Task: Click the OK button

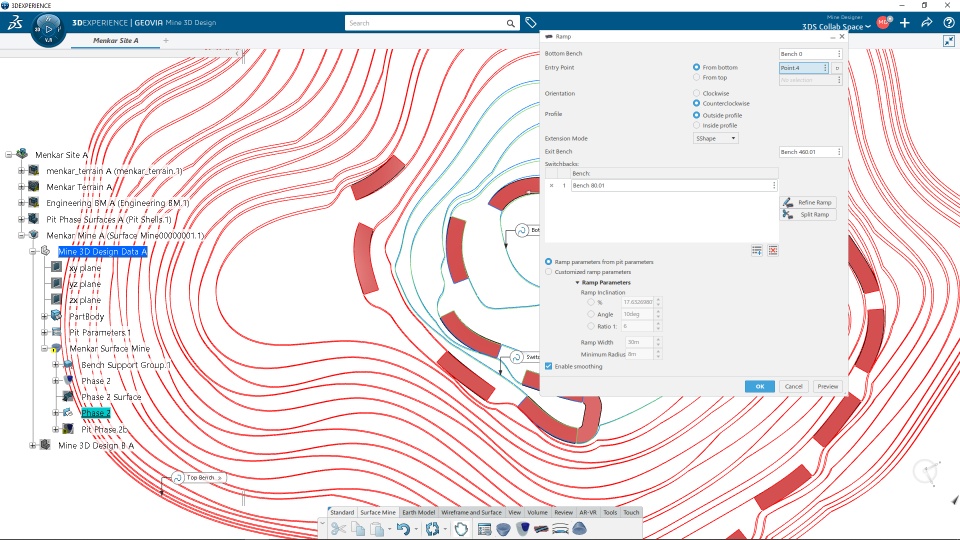Action: 760,386
